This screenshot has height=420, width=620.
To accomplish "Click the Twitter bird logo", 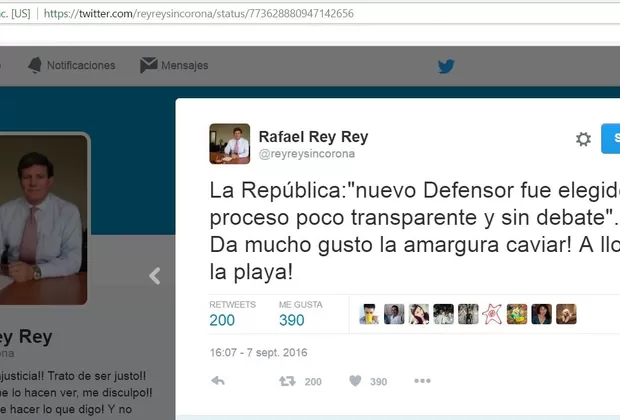I will coord(446,66).
